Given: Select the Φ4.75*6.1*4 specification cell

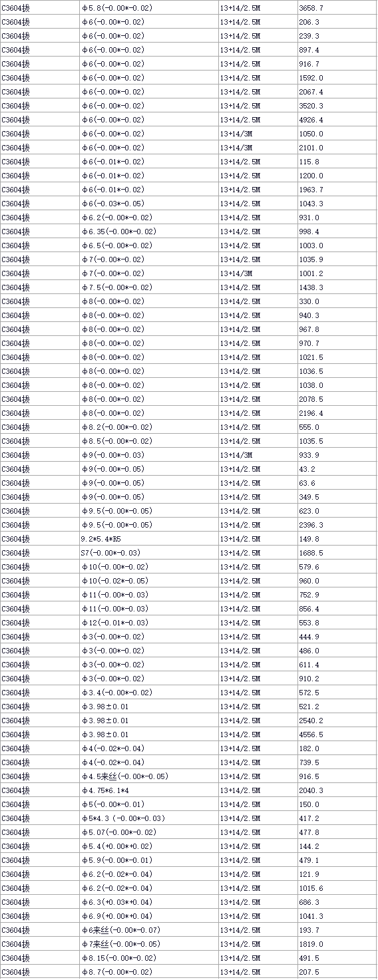Looking at the screenshot, I should tap(148, 790).
